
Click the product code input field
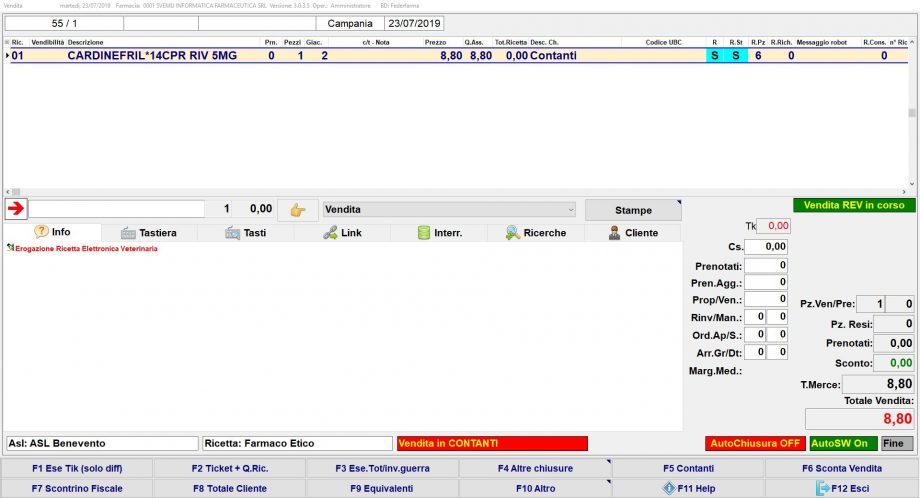[x=116, y=209]
